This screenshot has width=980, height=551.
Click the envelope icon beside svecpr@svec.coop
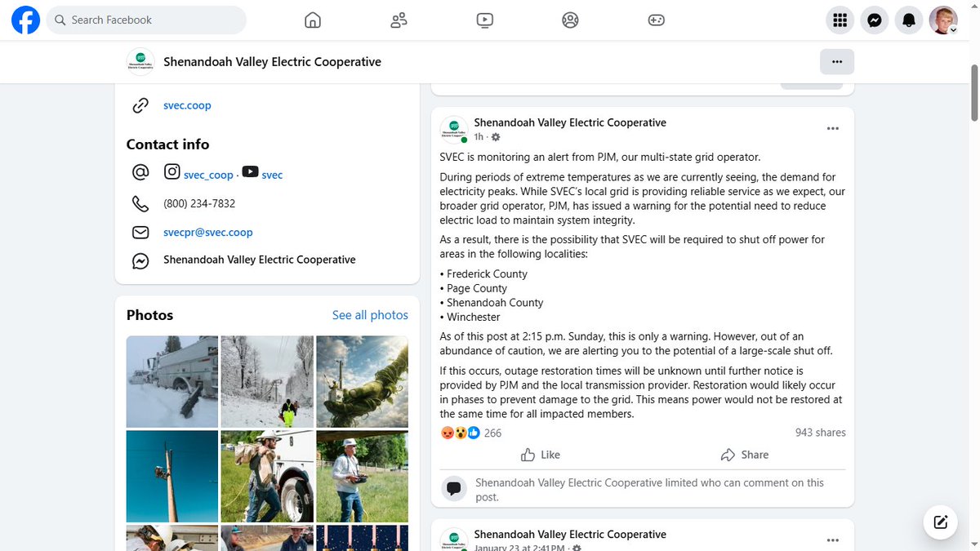140,232
